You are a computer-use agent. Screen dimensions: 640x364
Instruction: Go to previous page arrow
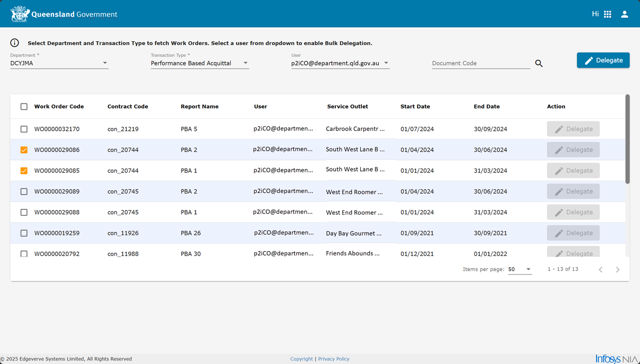pos(600,269)
